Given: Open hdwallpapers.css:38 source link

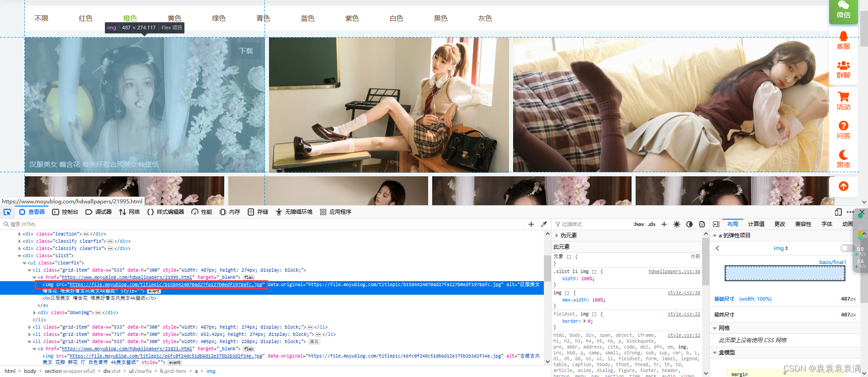Looking at the screenshot, I should [675, 272].
